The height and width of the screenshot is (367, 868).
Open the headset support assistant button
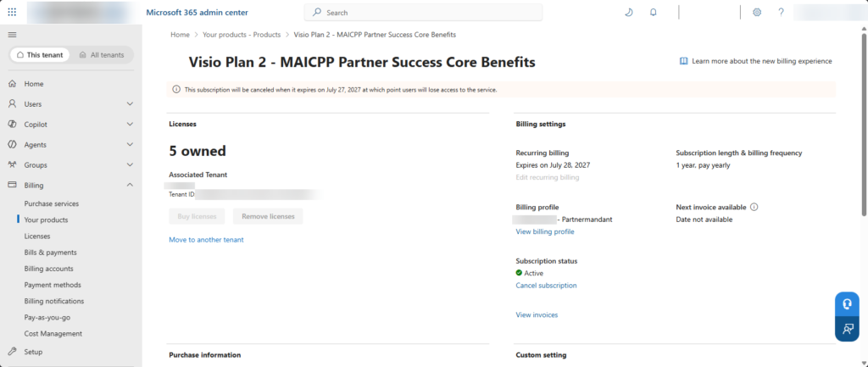point(847,304)
